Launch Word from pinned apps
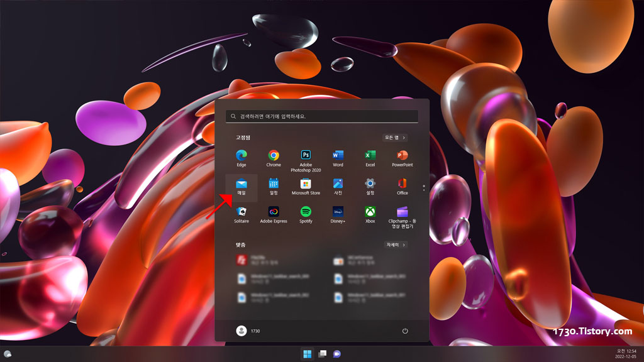The height and width of the screenshot is (362, 644). click(338, 158)
